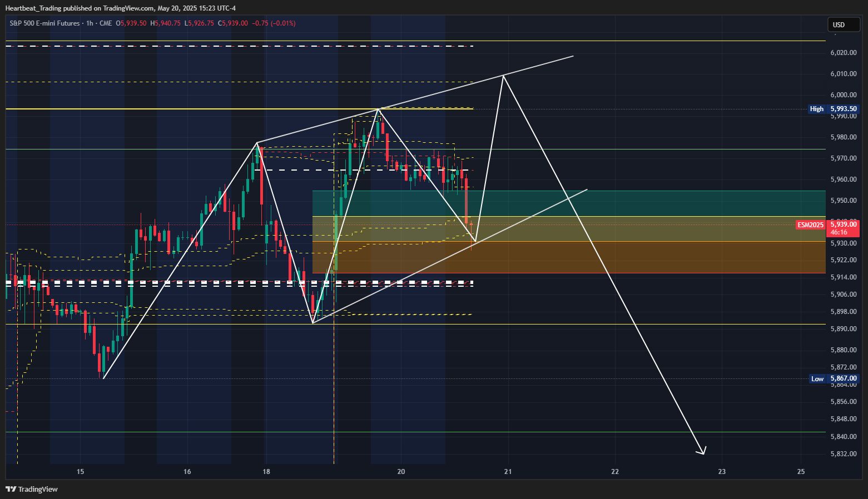Select the close value C5,939.00
Screen dimensions: 868x499
click(x=232, y=23)
